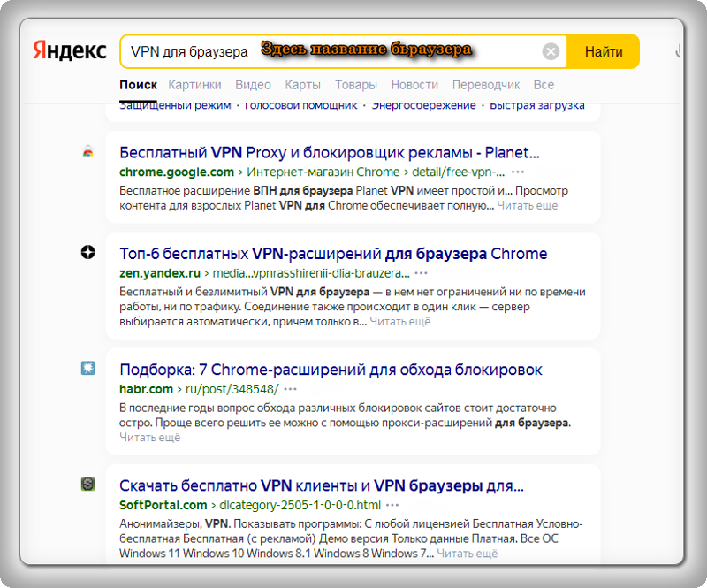The height and width of the screenshot is (588, 707).
Task: Open the Все services tab
Action: coord(544,85)
